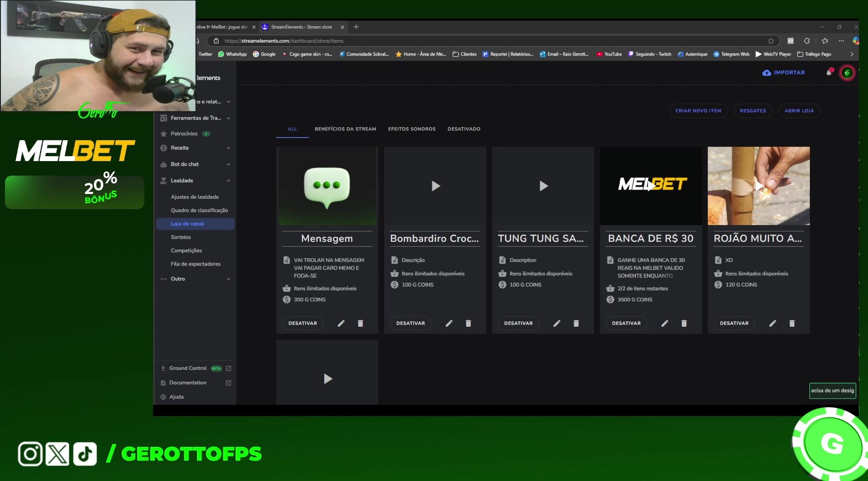868x481 pixels.
Task: Delete the Mensagem item via trash icon
Action: pos(360,323)
